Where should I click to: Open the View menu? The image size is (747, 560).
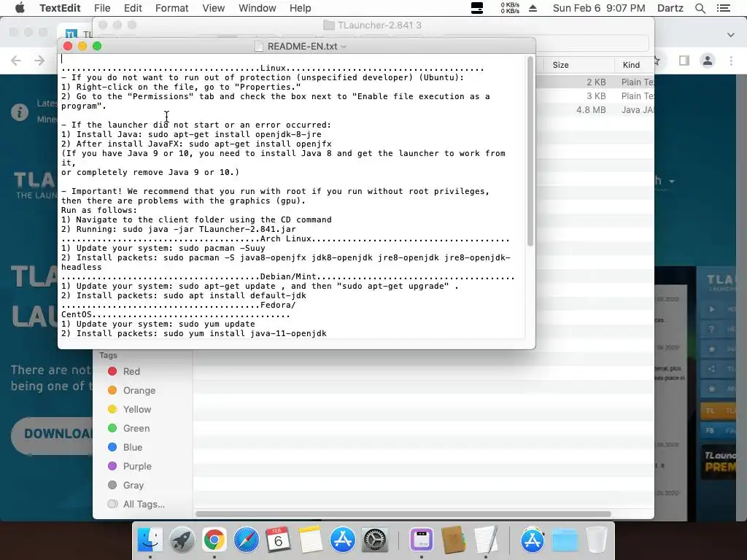[x=214, y=8]
